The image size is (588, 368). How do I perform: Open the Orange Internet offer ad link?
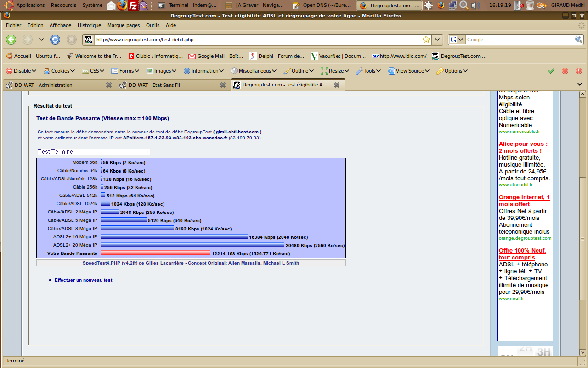(524, 201)
